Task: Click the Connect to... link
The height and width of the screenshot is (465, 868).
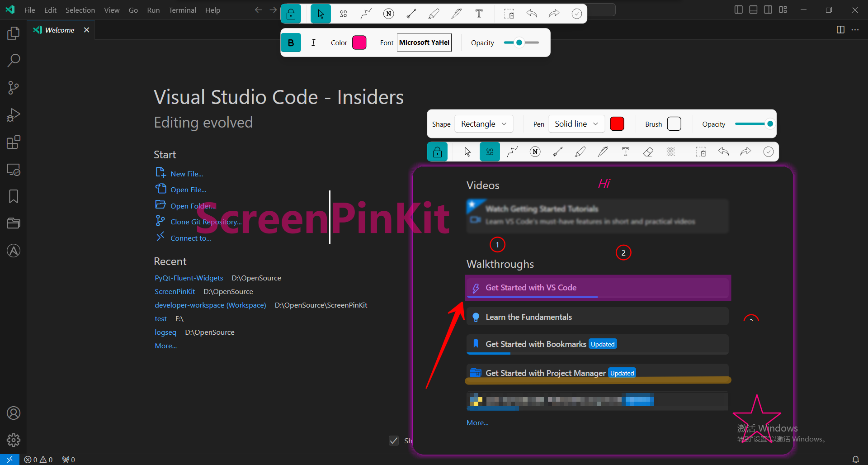Action: pyautogui.click(x=190, y=238)
